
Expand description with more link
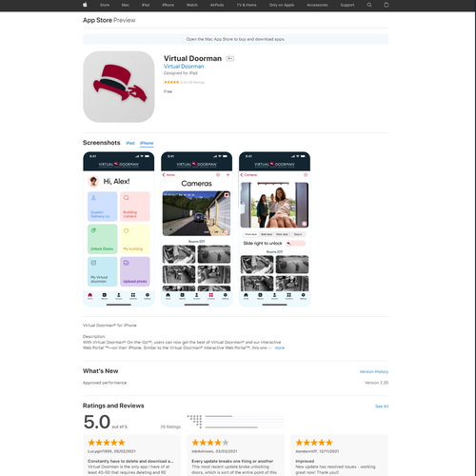click(280, 347)
